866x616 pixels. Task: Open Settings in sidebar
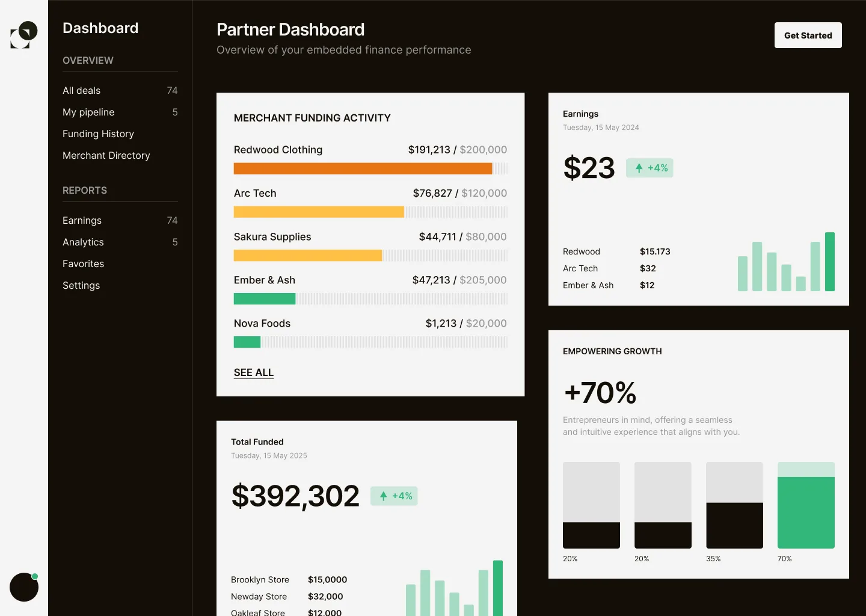(81, 285)
